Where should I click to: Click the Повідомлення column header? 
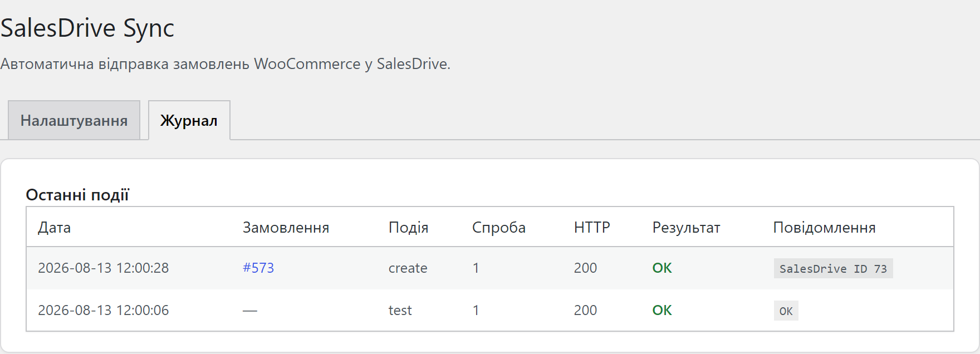click(x=825, y=227)
